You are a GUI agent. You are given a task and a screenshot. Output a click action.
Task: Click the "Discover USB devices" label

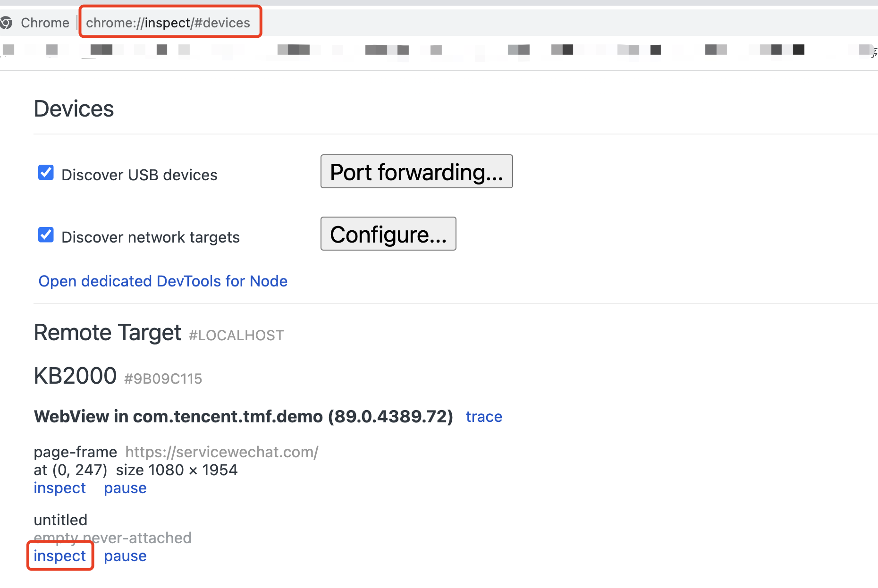[x=139, y=175]
